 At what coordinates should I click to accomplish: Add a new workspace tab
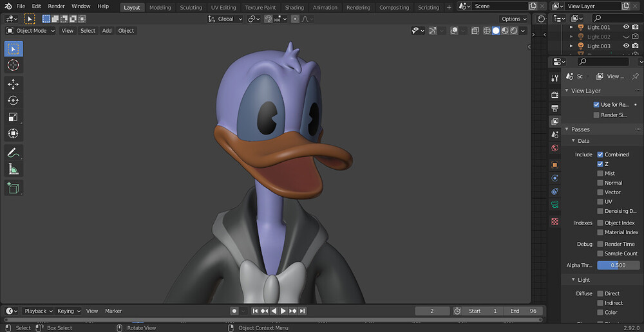[449, 7]
